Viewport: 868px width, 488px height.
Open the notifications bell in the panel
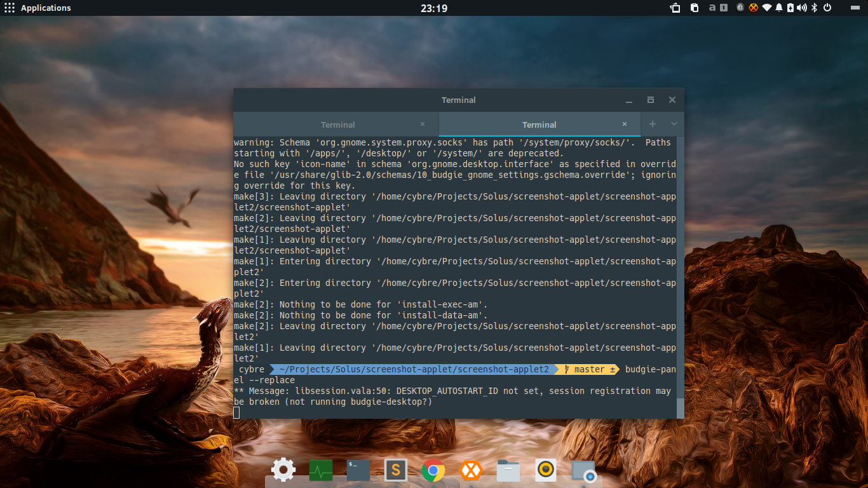778,8
